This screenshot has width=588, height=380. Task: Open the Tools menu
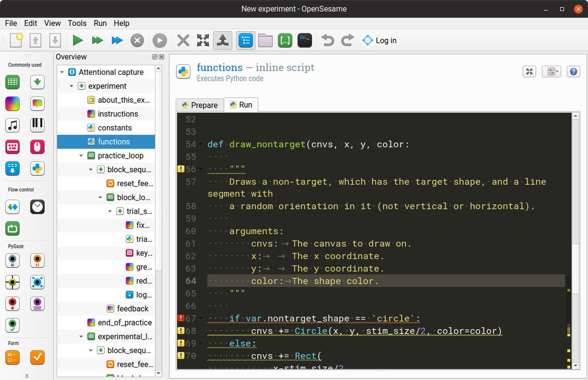77,23
